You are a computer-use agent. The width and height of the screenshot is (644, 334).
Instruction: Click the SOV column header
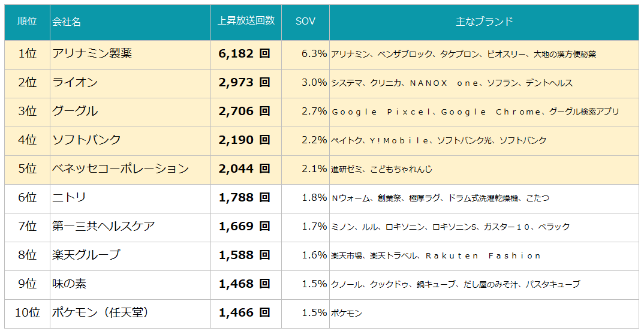click(305, 21)
